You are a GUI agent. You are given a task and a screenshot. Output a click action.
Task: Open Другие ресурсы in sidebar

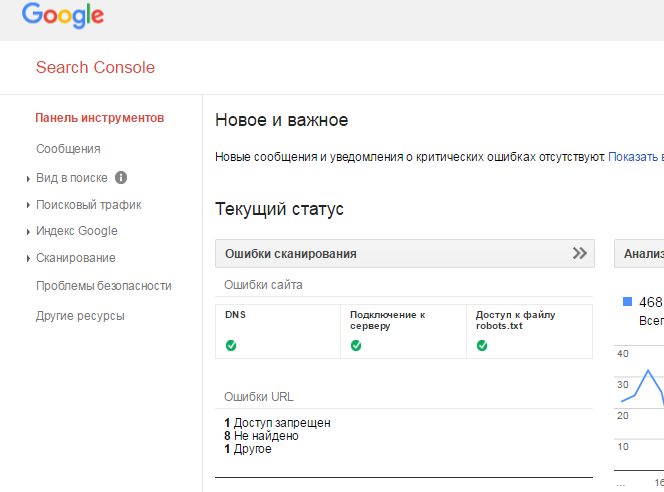tap(80, 316)
